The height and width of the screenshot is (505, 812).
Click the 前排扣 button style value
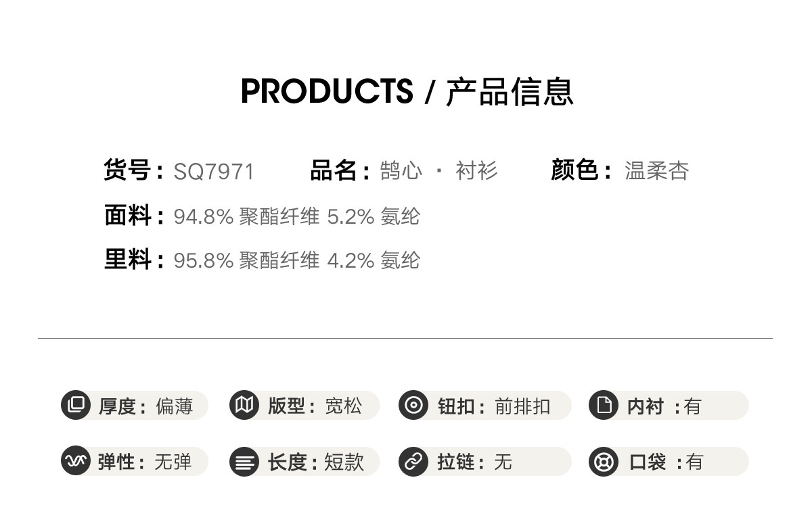(x=522, y=406)
